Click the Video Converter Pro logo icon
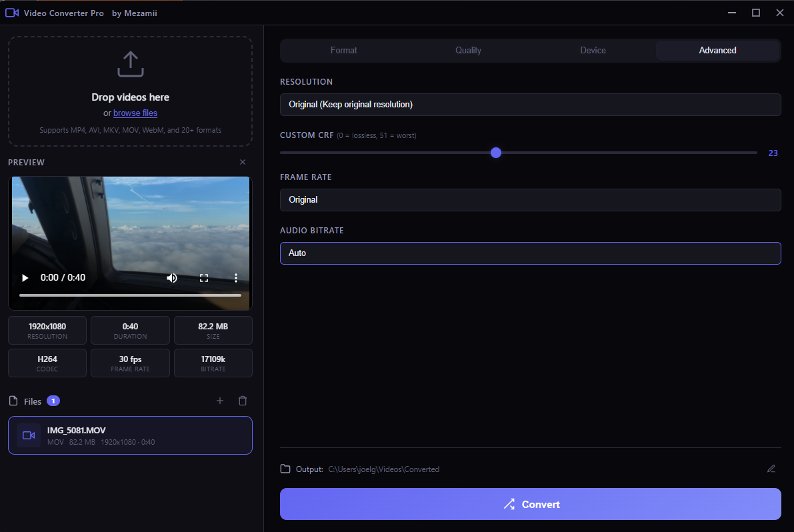The image size is (794, 532). coord(12,13)
